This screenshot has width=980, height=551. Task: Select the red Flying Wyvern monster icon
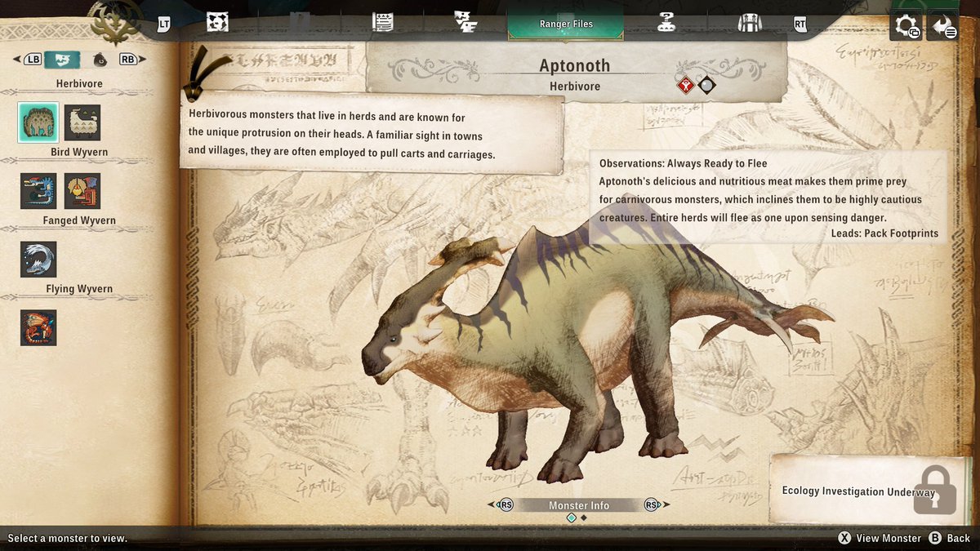[x=38, y=328]
